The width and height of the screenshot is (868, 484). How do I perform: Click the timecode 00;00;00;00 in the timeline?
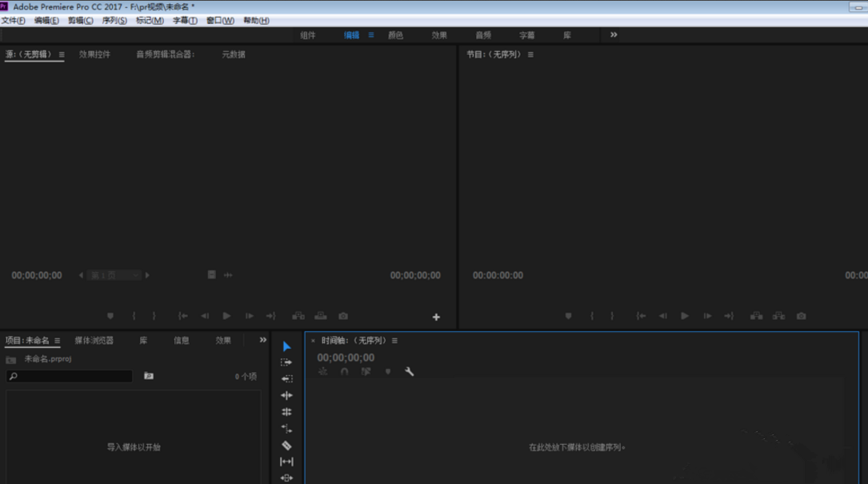345,357
